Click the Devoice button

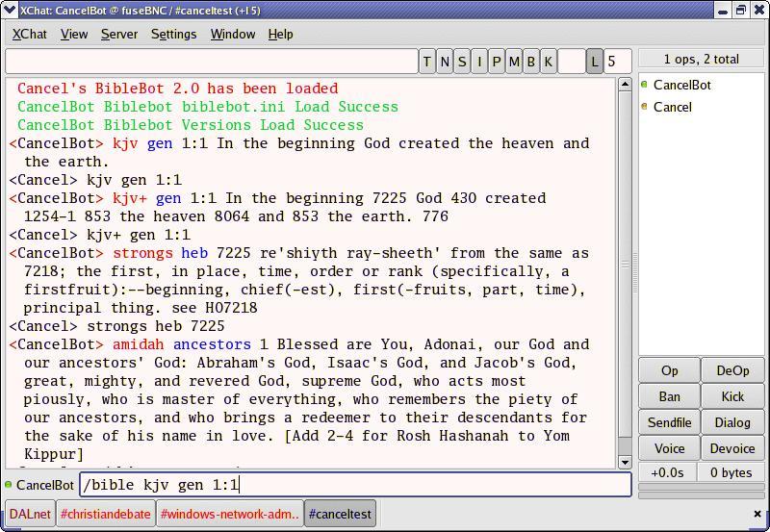tap(732, 448)
